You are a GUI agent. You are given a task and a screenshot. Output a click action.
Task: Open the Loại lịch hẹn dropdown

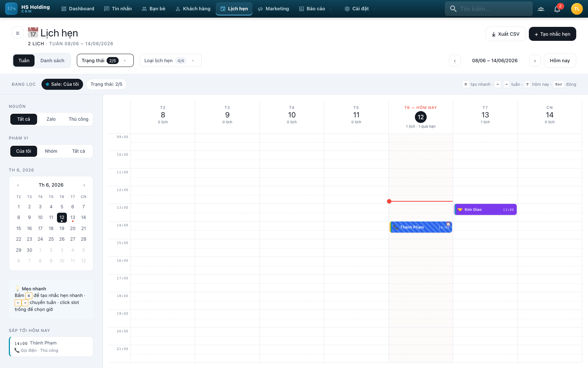pos(171,60)
